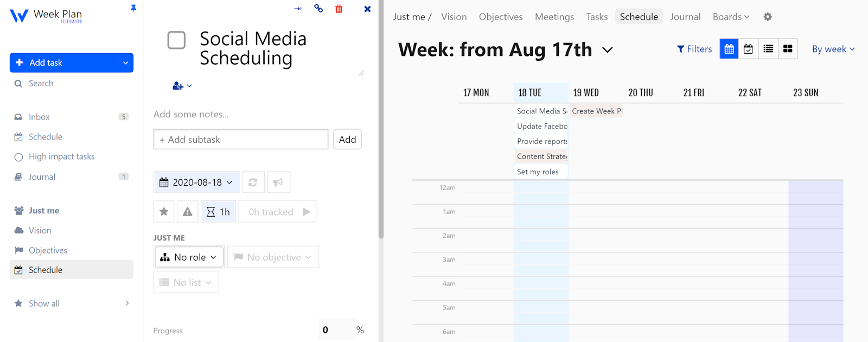Open the 2020-08-18 date picker

(x=196, y=182)
